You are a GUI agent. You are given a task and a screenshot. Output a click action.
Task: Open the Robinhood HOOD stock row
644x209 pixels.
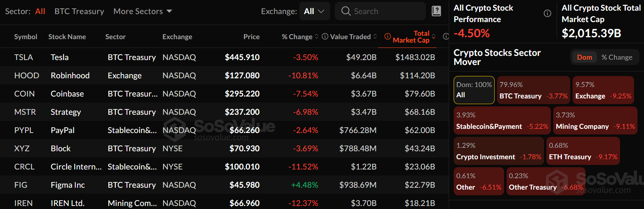pyautogui.click(x=70, y=76)
